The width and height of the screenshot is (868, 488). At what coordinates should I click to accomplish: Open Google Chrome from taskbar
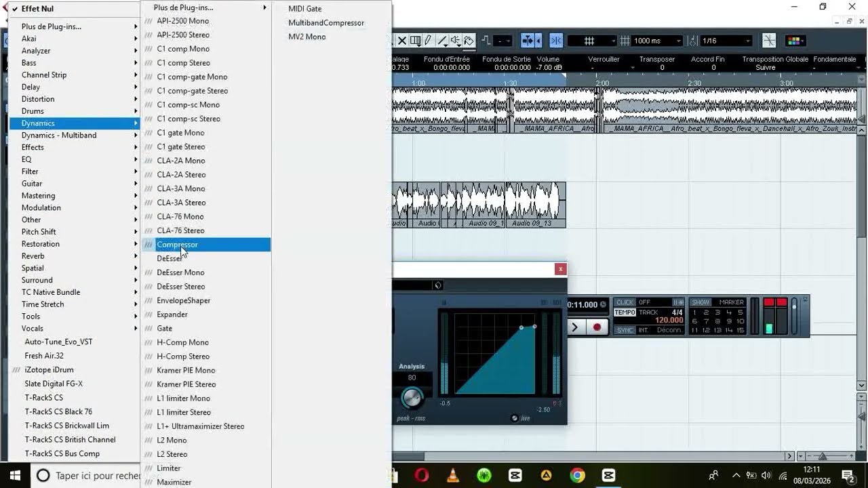[577, 475]
